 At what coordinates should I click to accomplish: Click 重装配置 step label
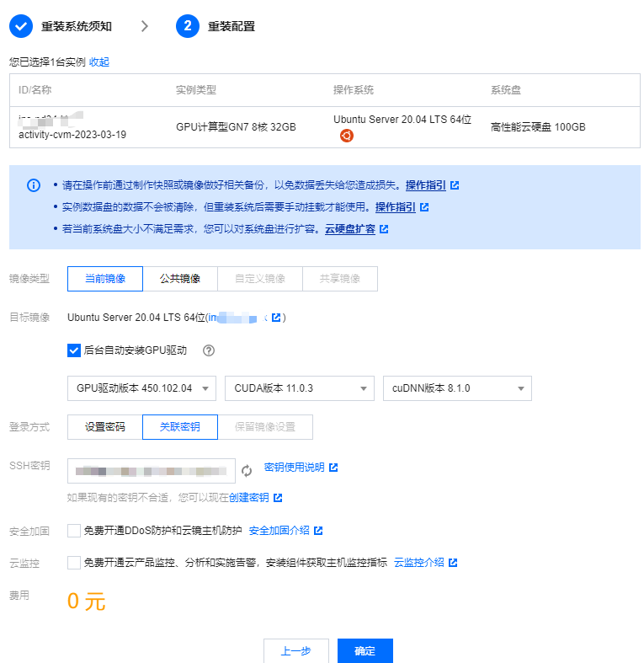(232, 27)
